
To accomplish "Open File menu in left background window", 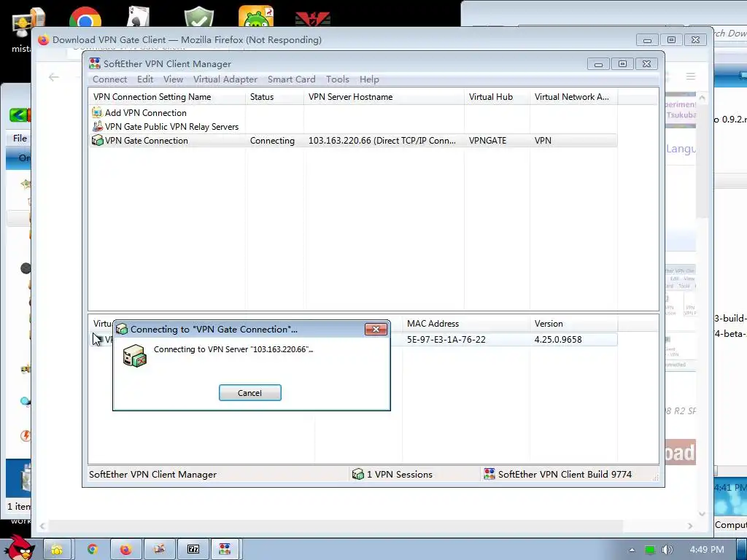I will click(20, 138).
